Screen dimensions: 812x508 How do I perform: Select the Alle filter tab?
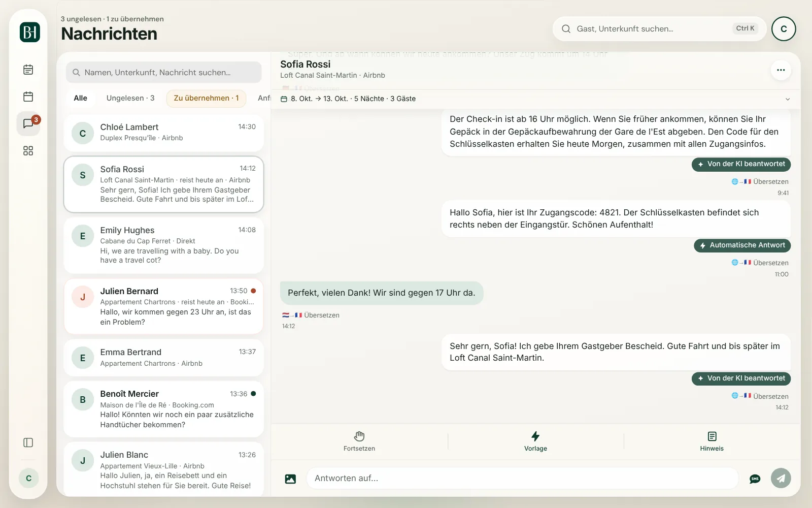(81, 98)
